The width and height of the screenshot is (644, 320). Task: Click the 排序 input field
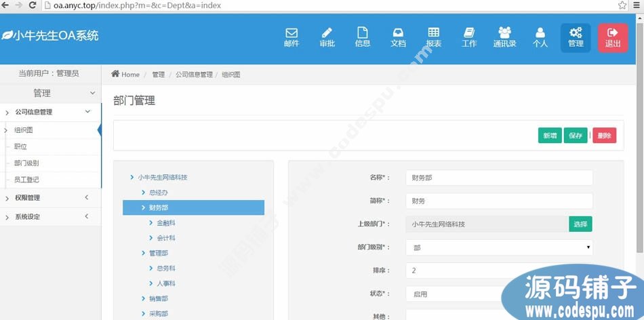coord(499,271)
